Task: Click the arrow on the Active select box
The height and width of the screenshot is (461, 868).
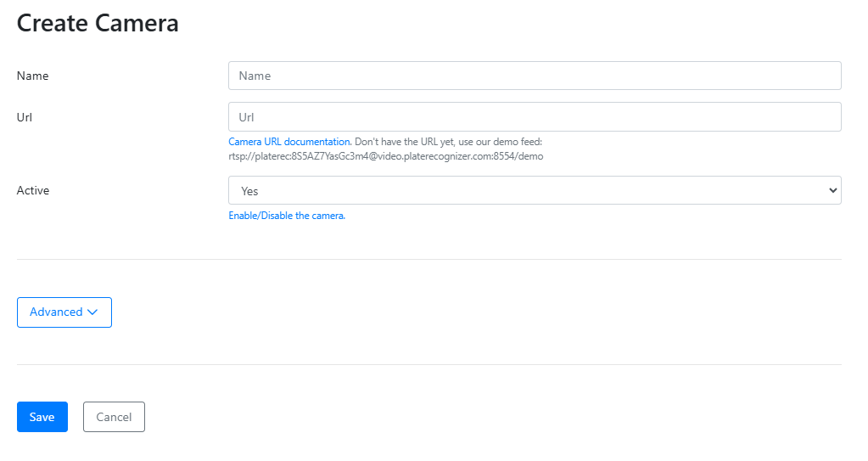Action: (x=832, y=190)
